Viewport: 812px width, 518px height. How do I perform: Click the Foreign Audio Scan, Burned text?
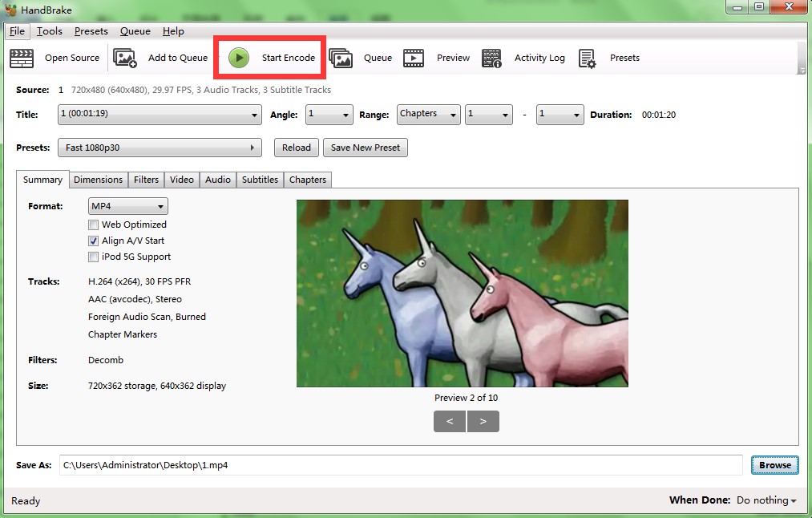pyautogui.click(x=147, y=317)
